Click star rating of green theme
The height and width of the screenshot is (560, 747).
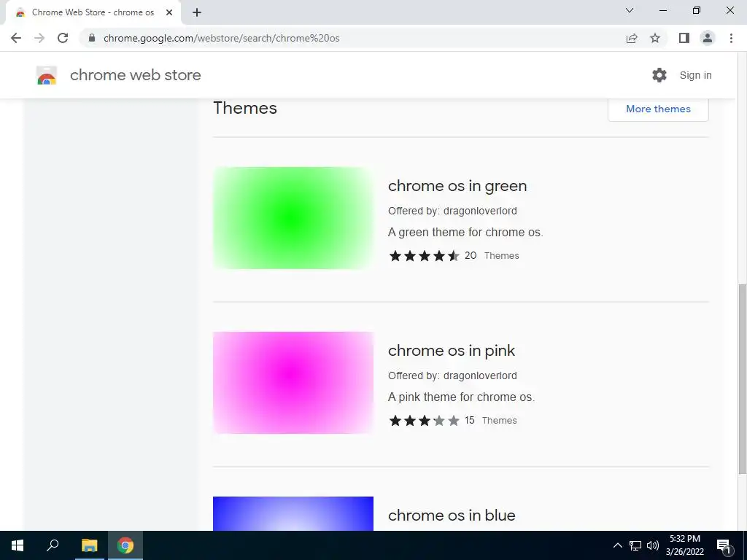pyautogui.click(x=424, y=256)
